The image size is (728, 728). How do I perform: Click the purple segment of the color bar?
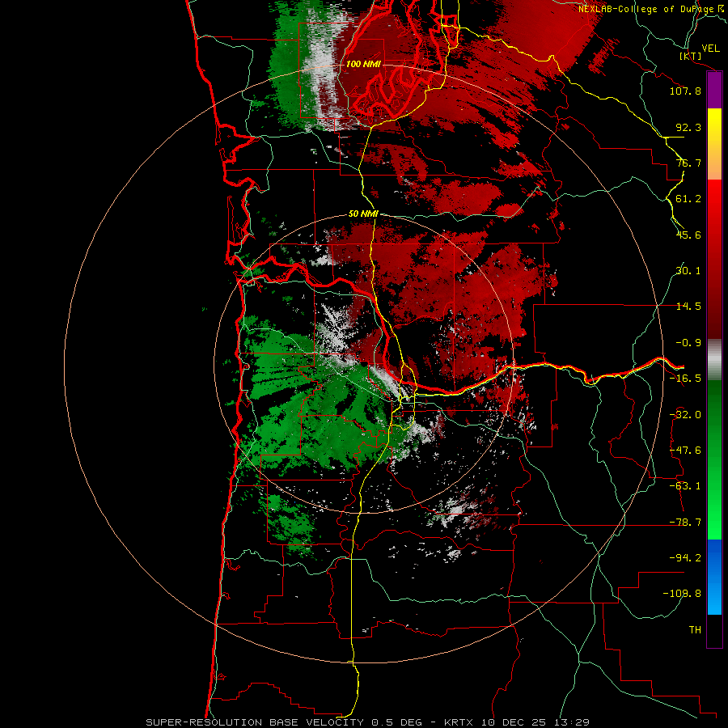[714, 90]
